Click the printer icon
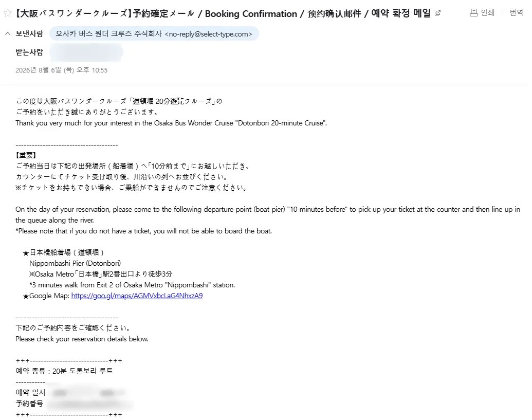 tap(473, 13)
